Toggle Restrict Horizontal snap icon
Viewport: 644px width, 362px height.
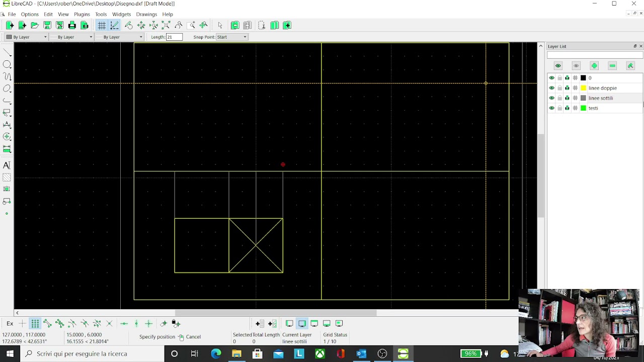coord(124,323)
